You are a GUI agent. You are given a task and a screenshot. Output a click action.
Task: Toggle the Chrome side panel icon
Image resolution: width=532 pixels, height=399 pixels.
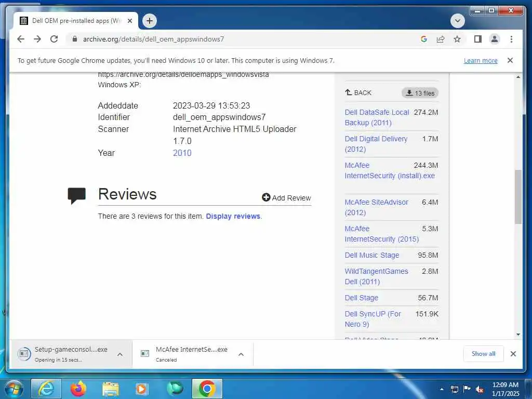click(478, 39)
